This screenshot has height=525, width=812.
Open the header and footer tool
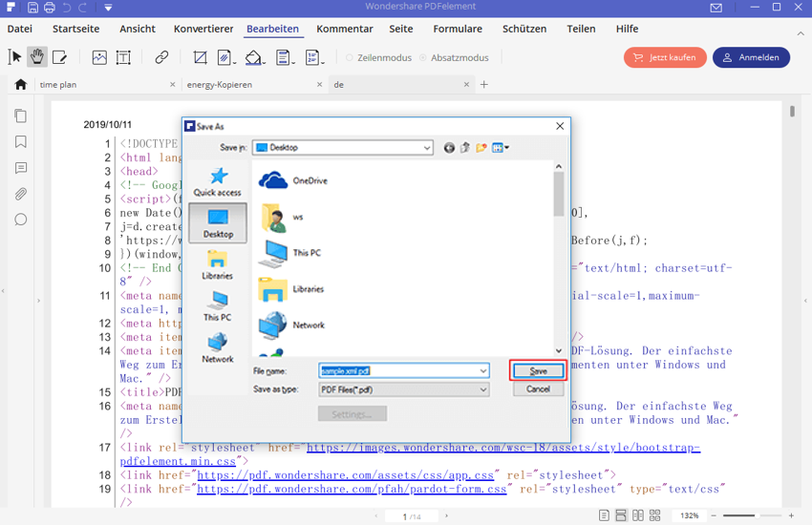click(284, 57)
